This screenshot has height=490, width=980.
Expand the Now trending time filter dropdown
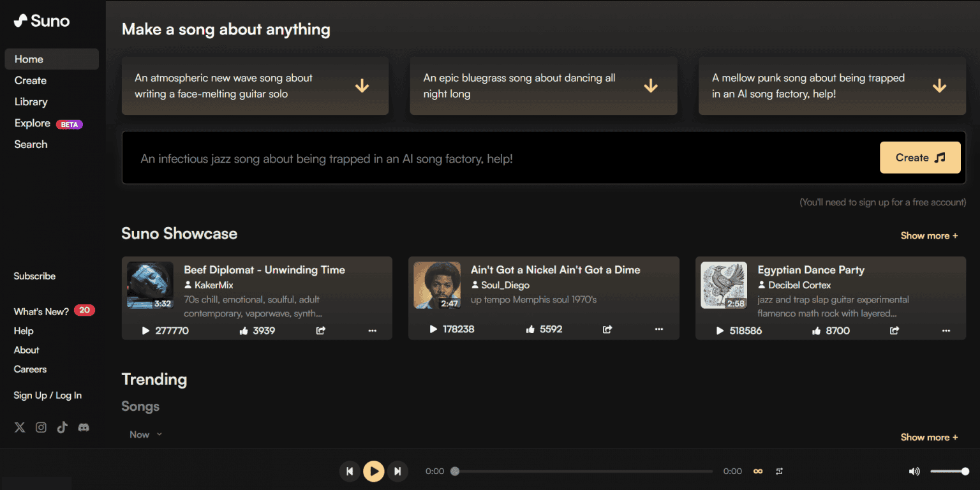pos(145,434)
